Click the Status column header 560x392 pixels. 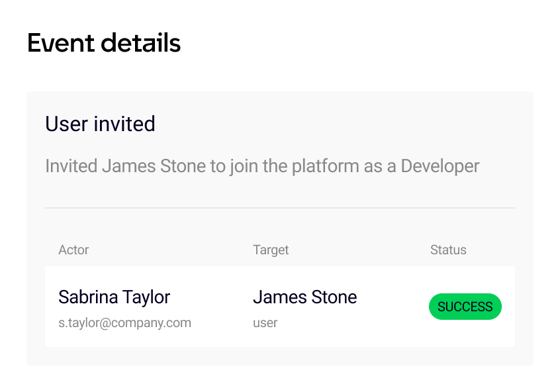tap(448, 250)
